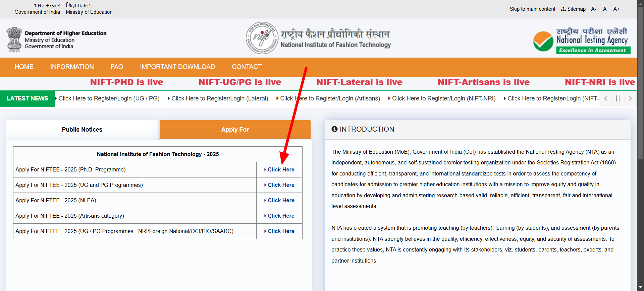The image size is (644, 291).
Task: Click Apply For NIFTEE (Artisans category) row text
Action: [x=70, y=216]
